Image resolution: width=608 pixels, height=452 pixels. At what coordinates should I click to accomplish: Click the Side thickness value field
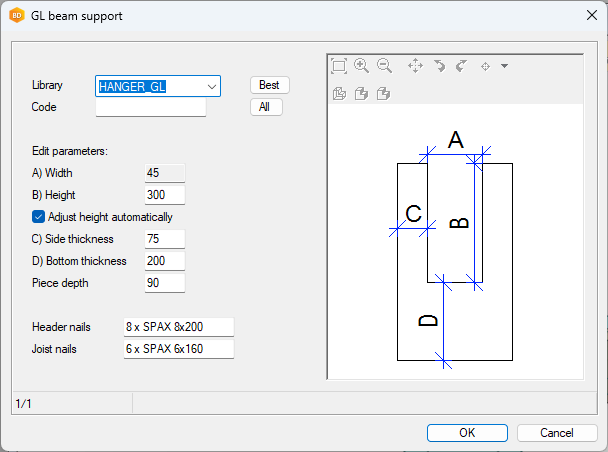point(164,239)
